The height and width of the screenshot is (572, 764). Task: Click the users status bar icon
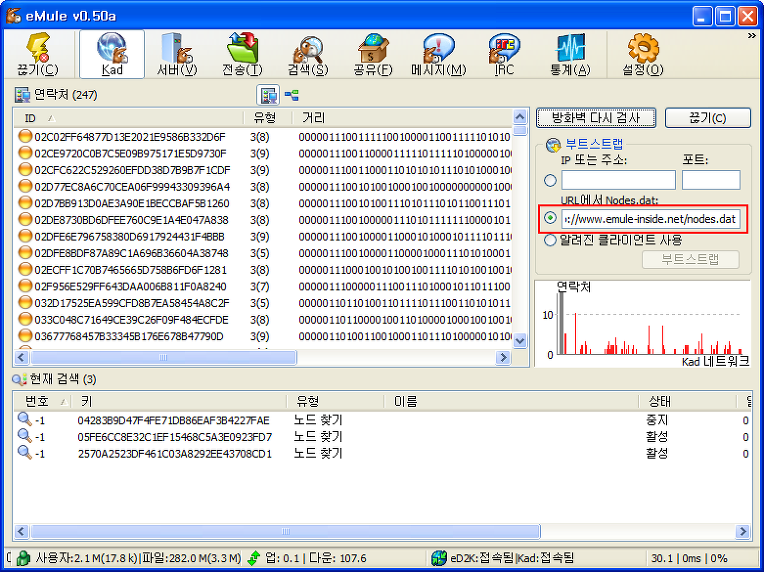coord(23,558)
